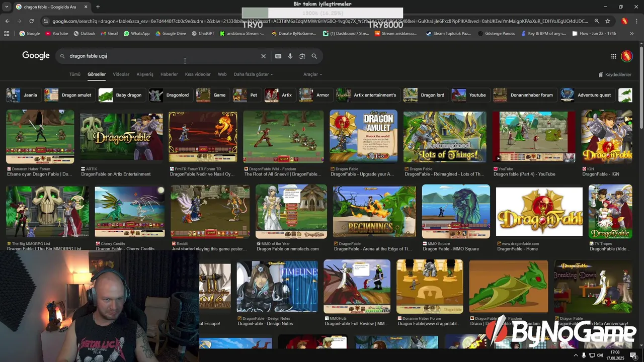The width and height of the screenshot is (644, 362).
Task: Filter images by Dragon amulet chip
Action: coord(69,95)
